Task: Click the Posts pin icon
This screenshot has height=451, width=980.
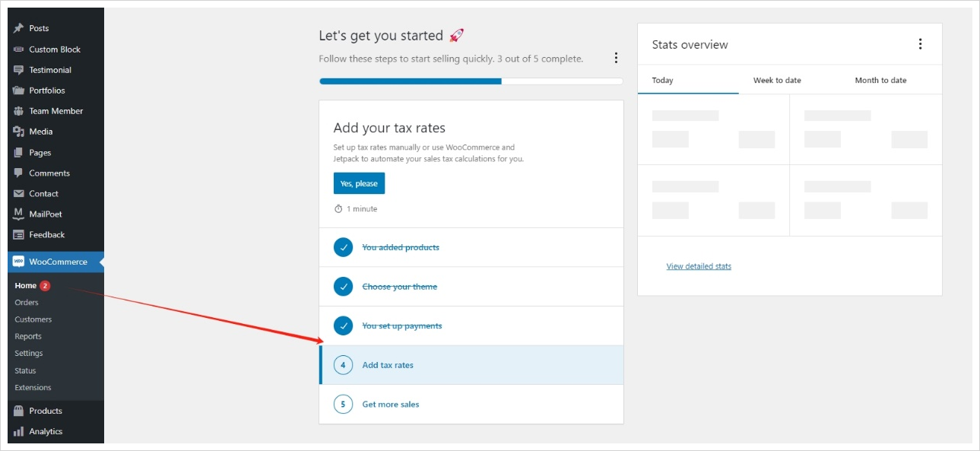Action: click(19, 28)
